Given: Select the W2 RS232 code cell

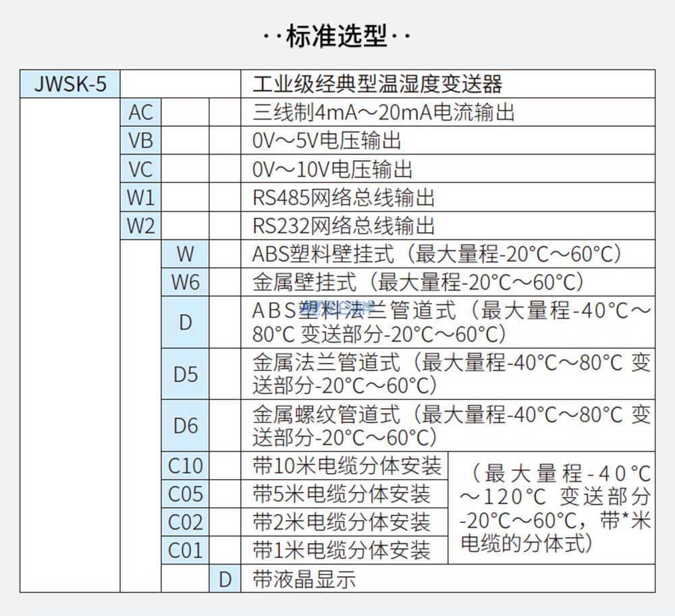Looking at the screenshot, I should coord(141,225).
